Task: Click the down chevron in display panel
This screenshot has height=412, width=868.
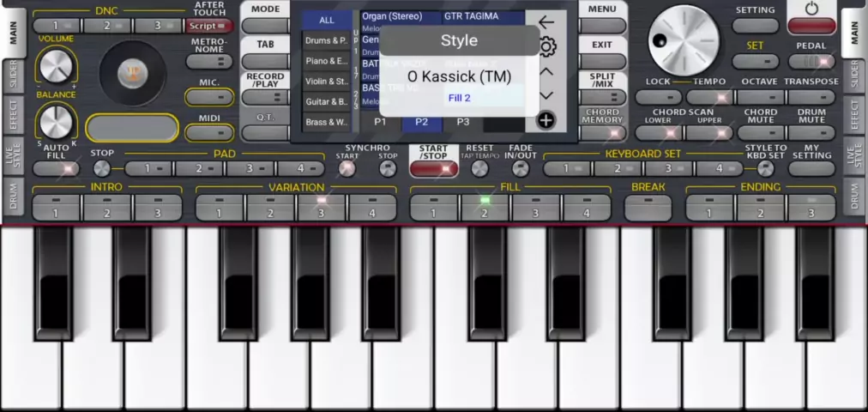Action: click(x=546, y=95)
